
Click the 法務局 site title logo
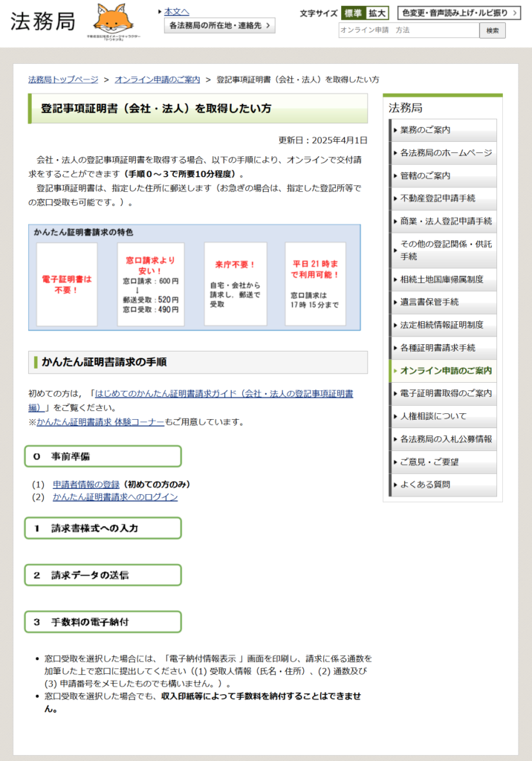42,21
